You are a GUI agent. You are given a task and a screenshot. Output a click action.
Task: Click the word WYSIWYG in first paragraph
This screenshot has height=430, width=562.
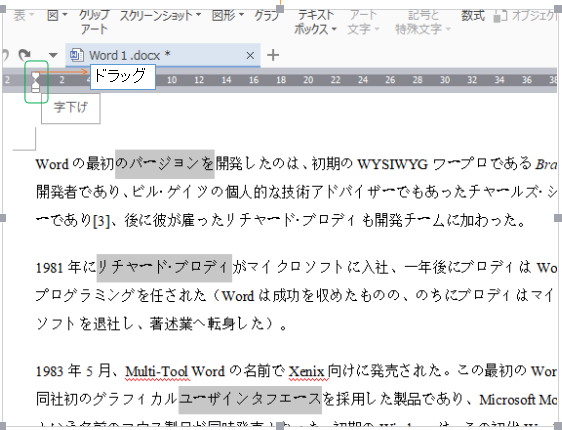[392, 164]
